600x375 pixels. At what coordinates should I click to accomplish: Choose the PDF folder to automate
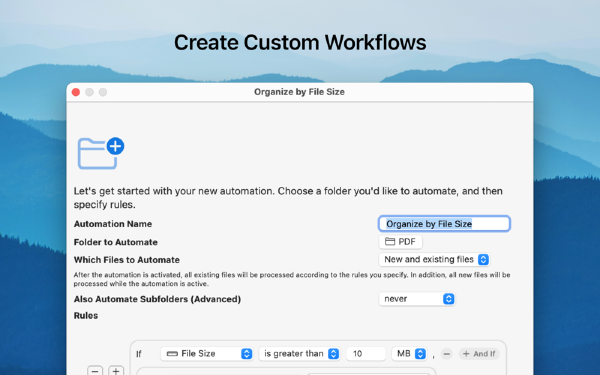pyautogui.click(x=401, y=242)
